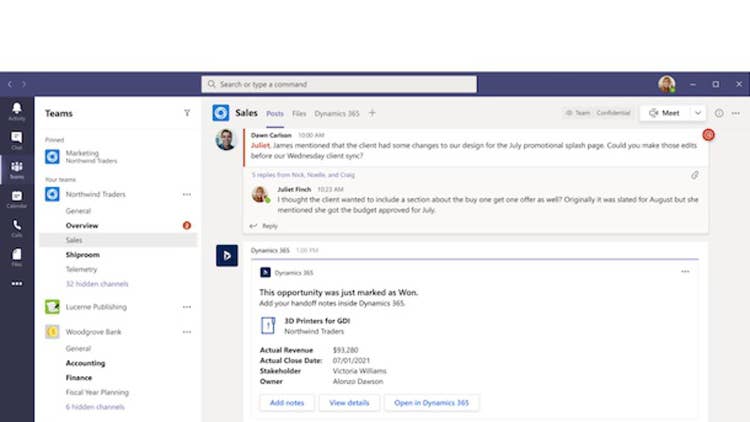Screen dimensions: 750x422
Task: Click the filter teams funnel icon
Action: click(187, 113)
